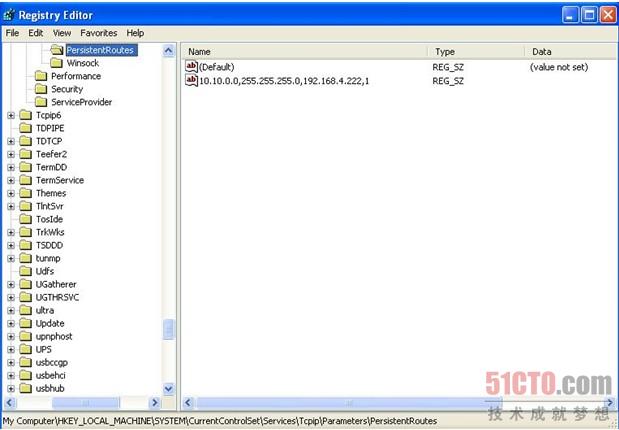Expand the usbhub key
Image resolution: width=619 pixels, height=430 pixels.
click(11, 389)
